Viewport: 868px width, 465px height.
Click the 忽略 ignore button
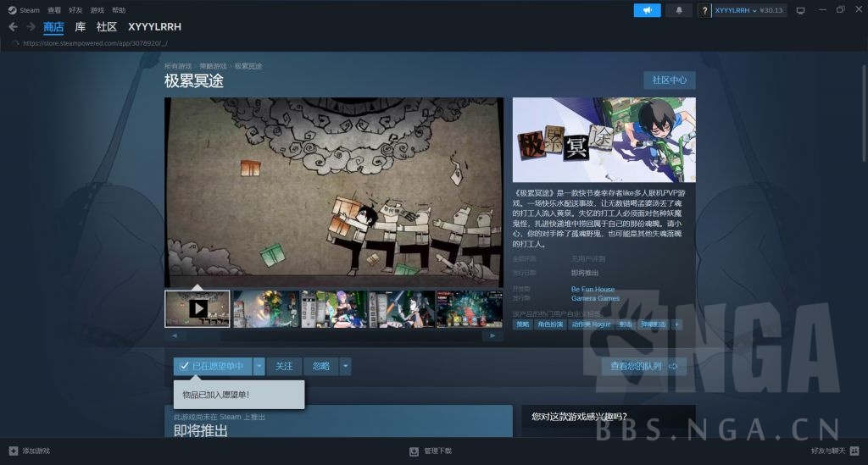click(x=321, y=366)
